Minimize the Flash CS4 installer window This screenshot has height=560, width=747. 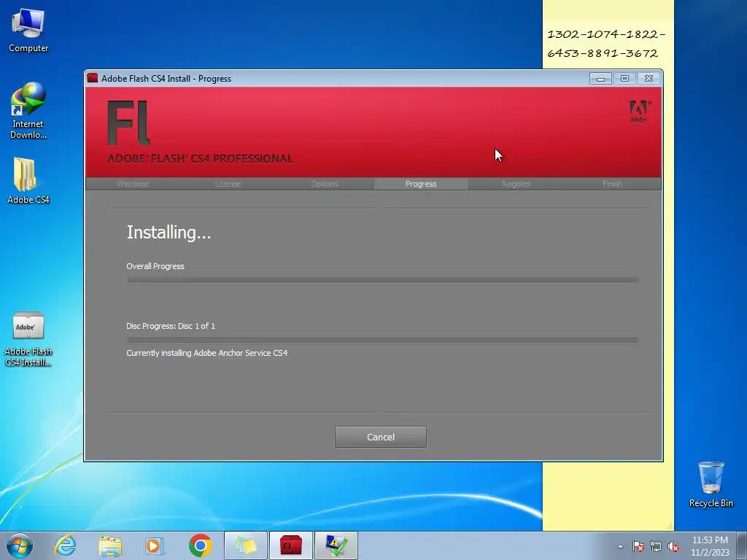[600, 79]
